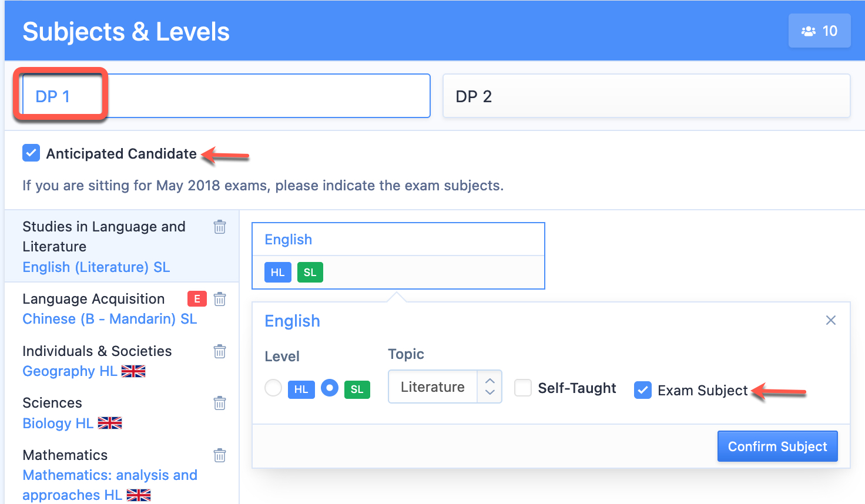
Task: Enable the Self-Taught checkbox
Action: (523, 388)
